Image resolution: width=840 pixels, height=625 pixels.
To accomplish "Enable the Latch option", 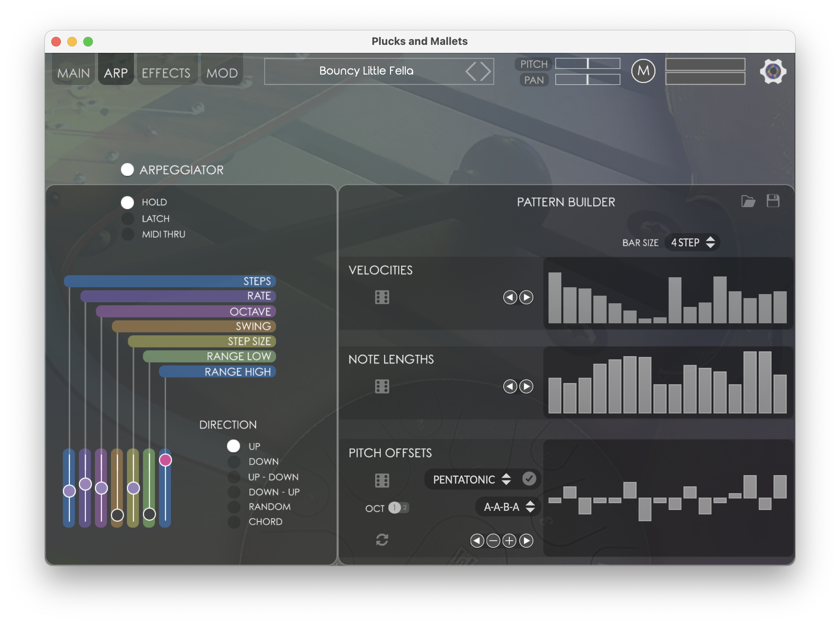I will pos(128,219).
